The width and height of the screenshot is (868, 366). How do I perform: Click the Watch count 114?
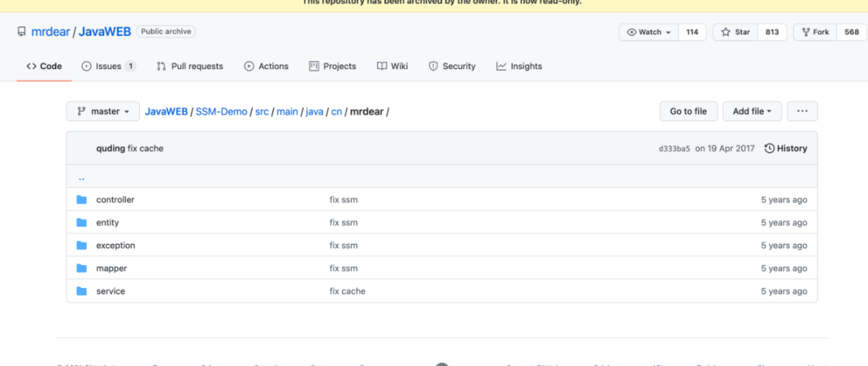[x=692, y=32]
